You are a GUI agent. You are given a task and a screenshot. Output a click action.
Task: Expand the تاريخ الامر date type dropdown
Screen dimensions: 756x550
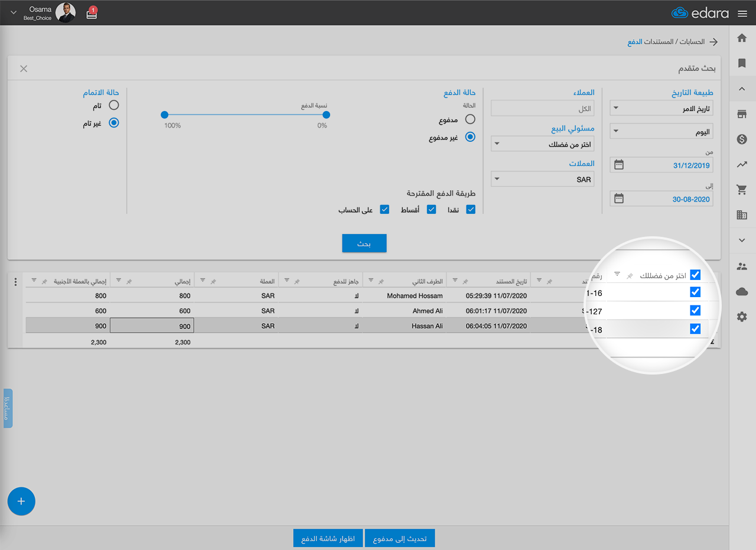(661, 109)
